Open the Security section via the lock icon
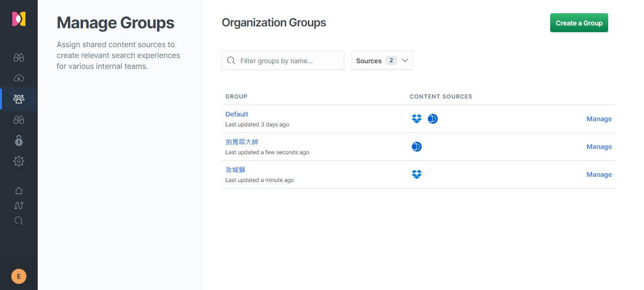 pos(19,140)
